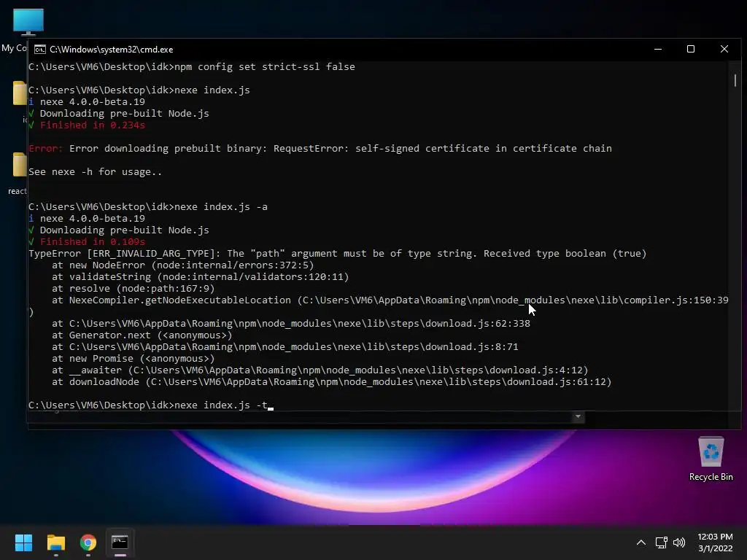Click the scroll-down arrow below terminal
This screenshot has width=747, height=560.
[578, 416]
